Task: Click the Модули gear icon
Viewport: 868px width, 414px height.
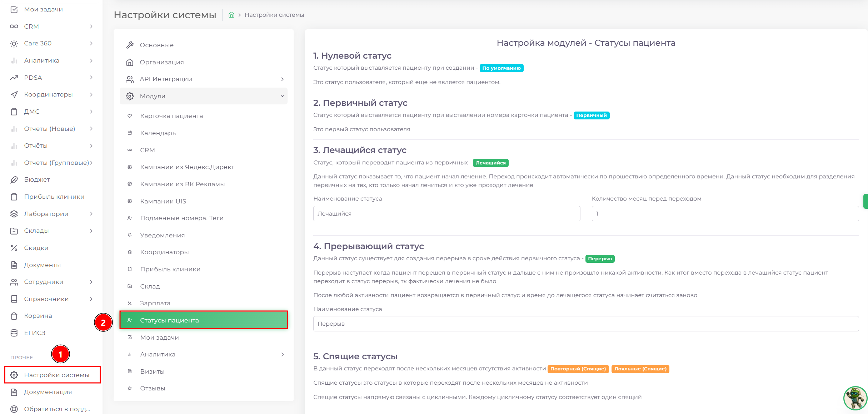Action: (130, 96)
